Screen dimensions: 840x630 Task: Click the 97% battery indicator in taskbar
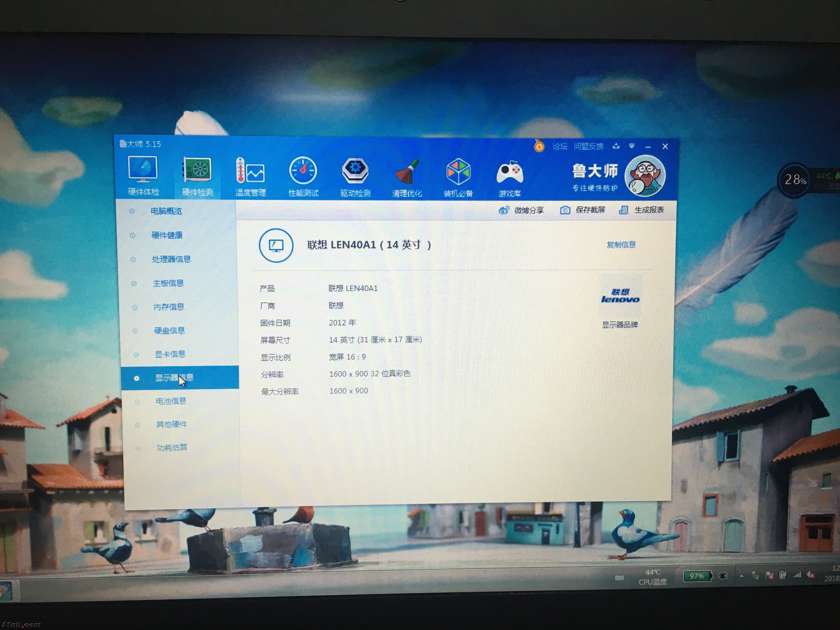point(697,576)
